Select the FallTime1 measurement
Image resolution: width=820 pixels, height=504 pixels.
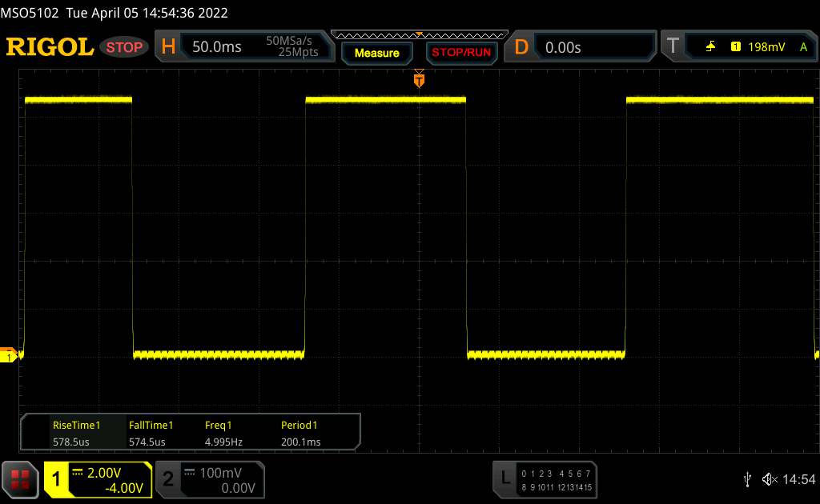tap(151, 425)
